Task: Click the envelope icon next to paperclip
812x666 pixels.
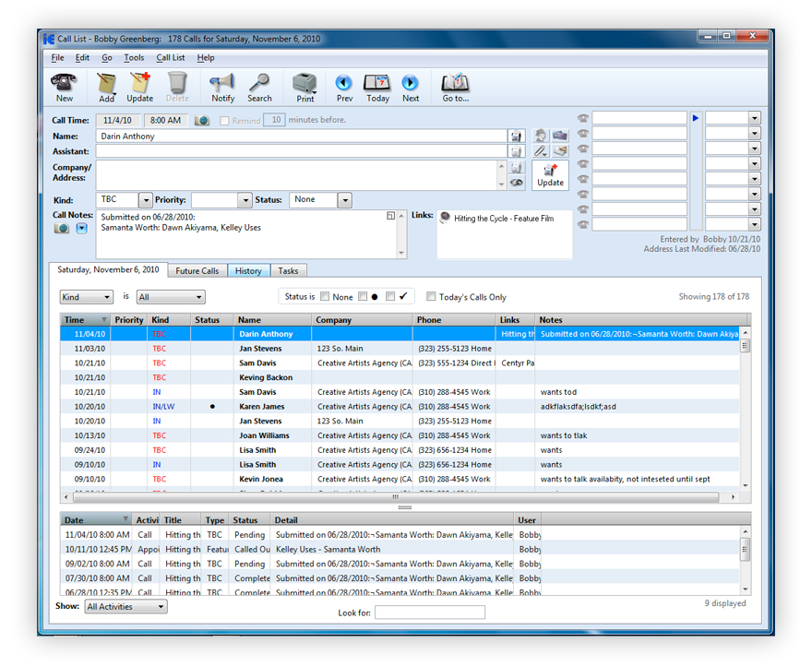Action: (560, 151)
